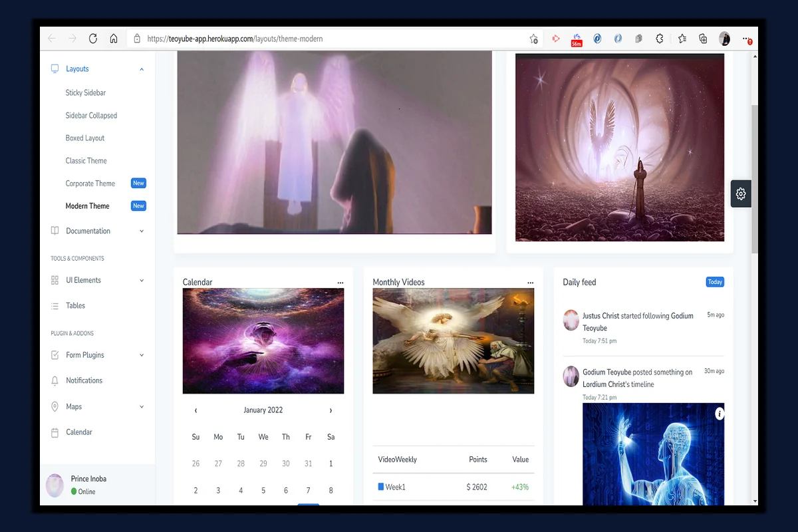Click the New badge beside Corporate Theme
Image resolution: width=798 pixels, height=532 pixels.
click(138, 183)
